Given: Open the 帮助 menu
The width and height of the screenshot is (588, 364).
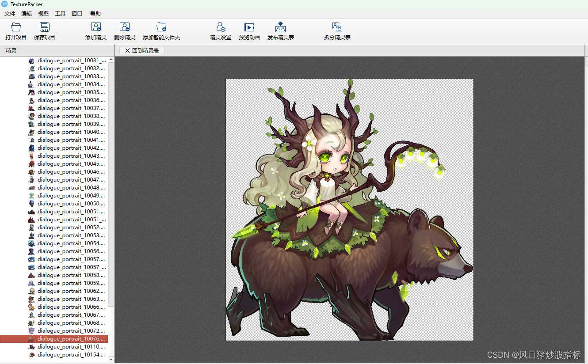Looking at the screenshot, I should (95, 14).
